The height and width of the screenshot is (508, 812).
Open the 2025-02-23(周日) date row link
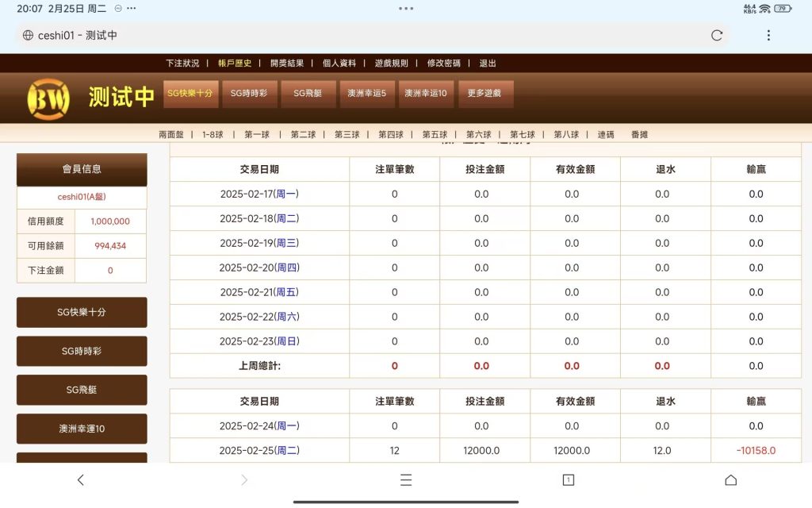pyautogui.click(x=259, y=341)
